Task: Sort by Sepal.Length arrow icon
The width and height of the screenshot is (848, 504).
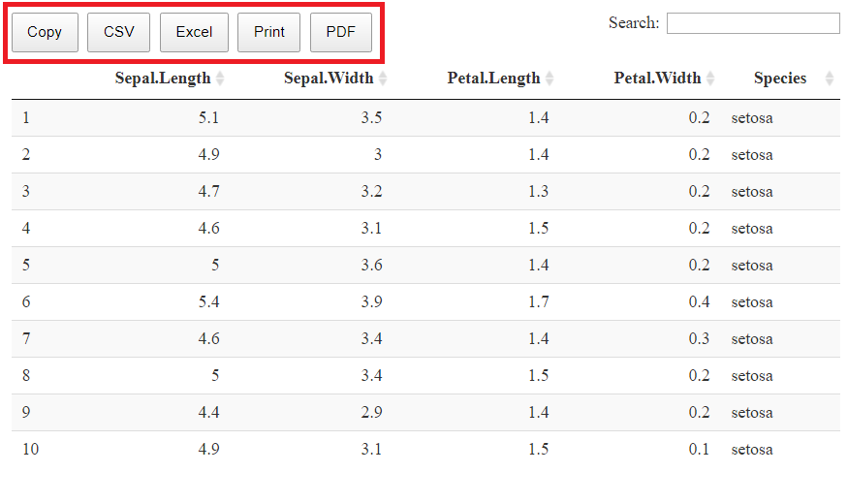Action: [x=220, y=79]
